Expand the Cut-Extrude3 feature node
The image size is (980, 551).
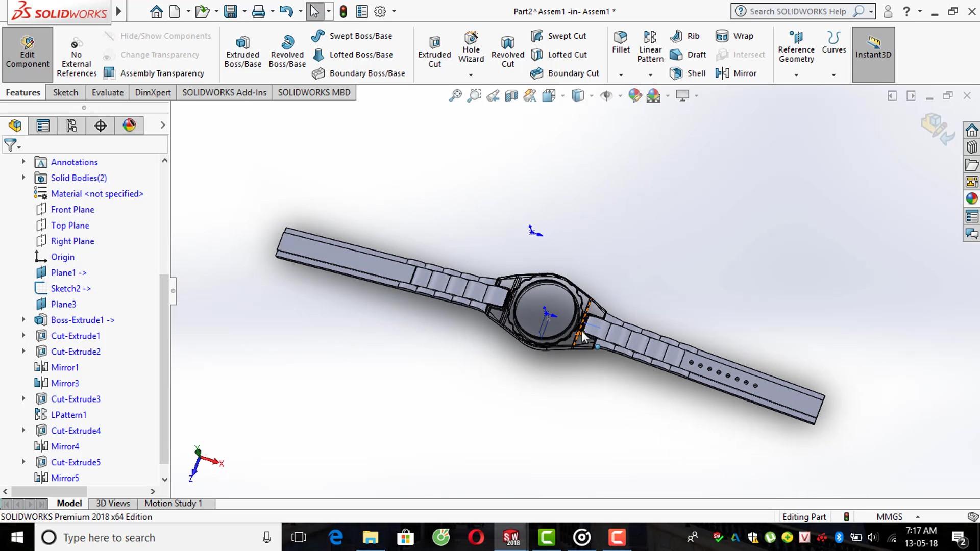23,399
